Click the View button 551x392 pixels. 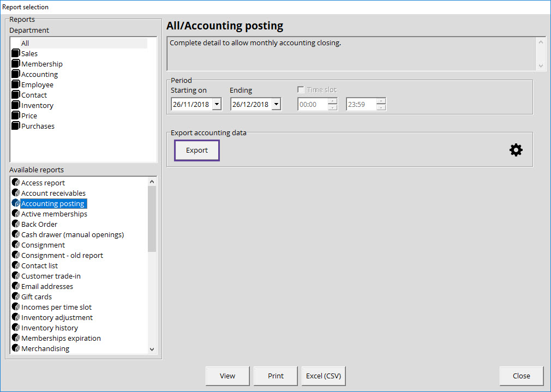[x=227, y=376]
